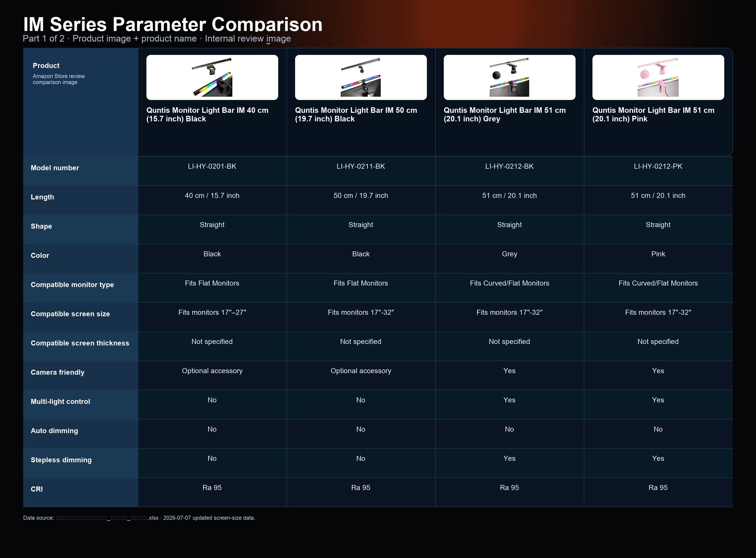Select cell 'Fits monitors 17"–27"'
The height and width of the screenshot is (558, 756).
212,312
